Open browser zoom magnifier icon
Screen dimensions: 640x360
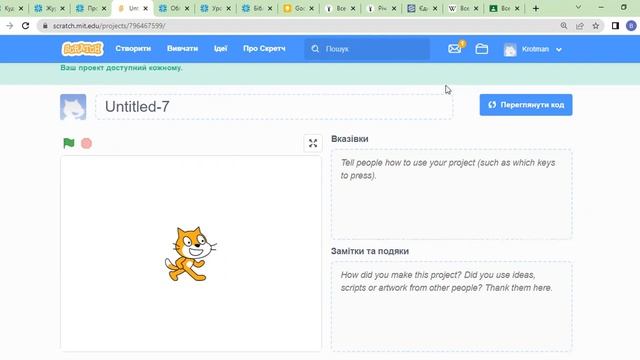click(564, 26)
